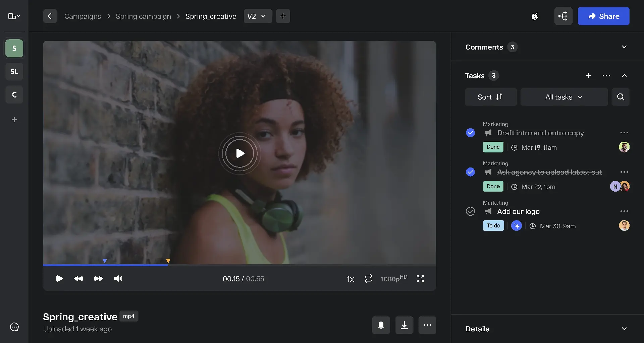Click the Share button
Viewport: 644px width, 343px height.
click(x=603, y=16)
